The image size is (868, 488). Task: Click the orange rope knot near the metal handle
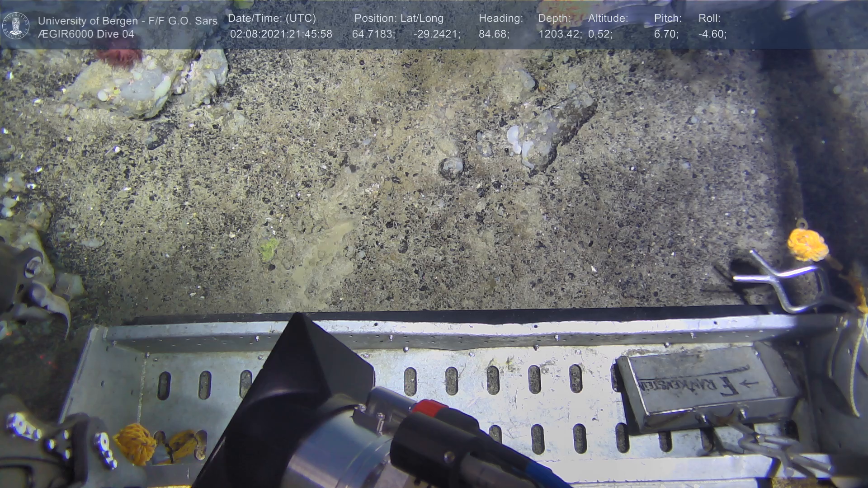pyautogui.click(x=807, y=245)
